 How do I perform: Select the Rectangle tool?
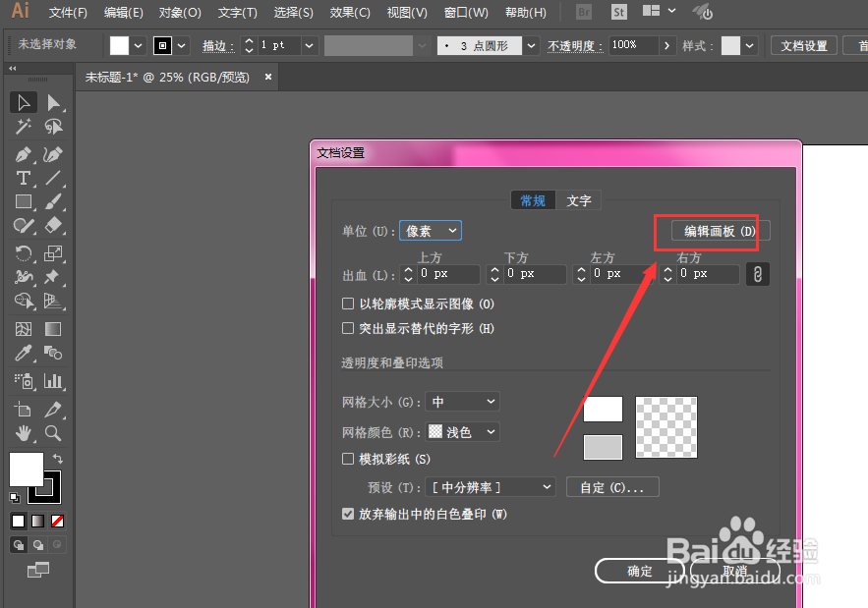click(24, 201)
